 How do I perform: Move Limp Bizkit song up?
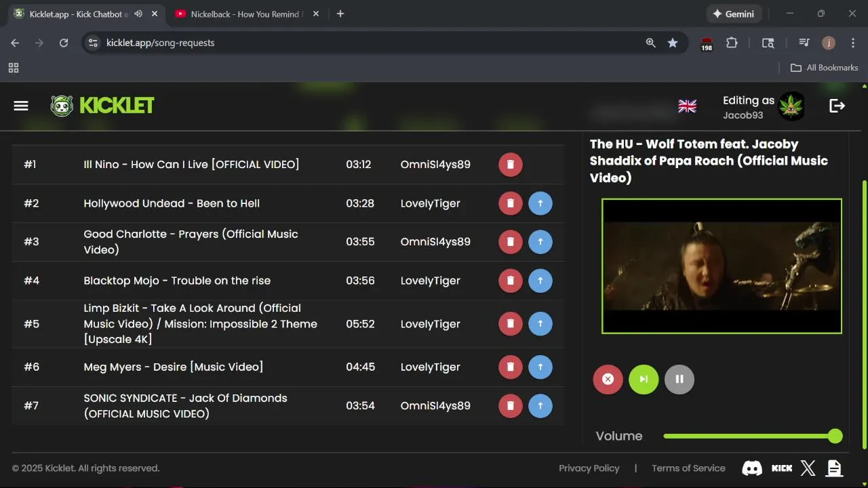pos(540,324)
